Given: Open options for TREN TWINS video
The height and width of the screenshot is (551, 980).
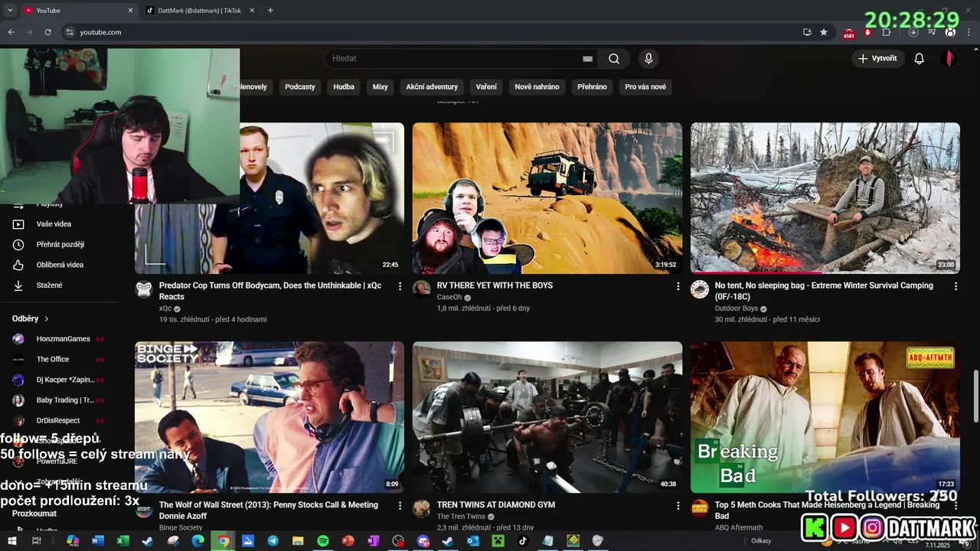Looking at the screenshot, I should (x=678, y=506).
